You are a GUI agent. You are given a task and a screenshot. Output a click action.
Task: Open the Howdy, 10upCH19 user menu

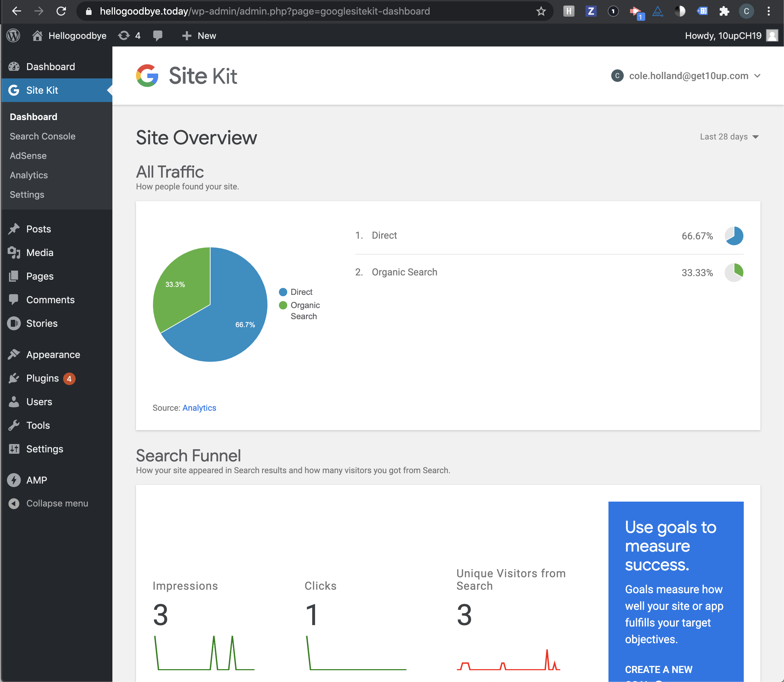click(731, 35)
